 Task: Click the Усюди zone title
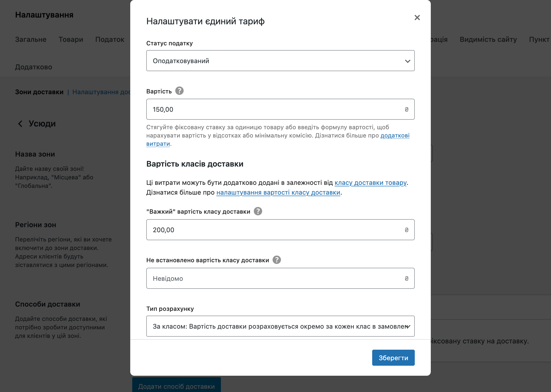coord(42,123)
